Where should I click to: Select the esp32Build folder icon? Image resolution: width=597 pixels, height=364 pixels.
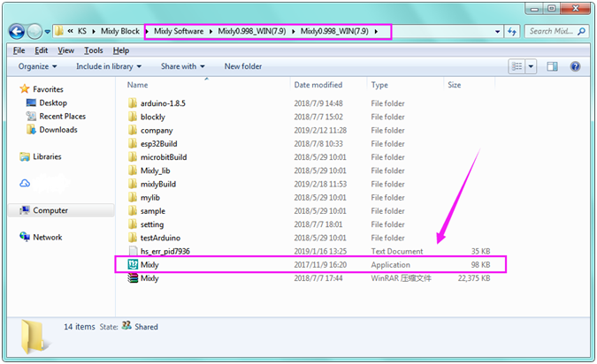click(133, 143)
